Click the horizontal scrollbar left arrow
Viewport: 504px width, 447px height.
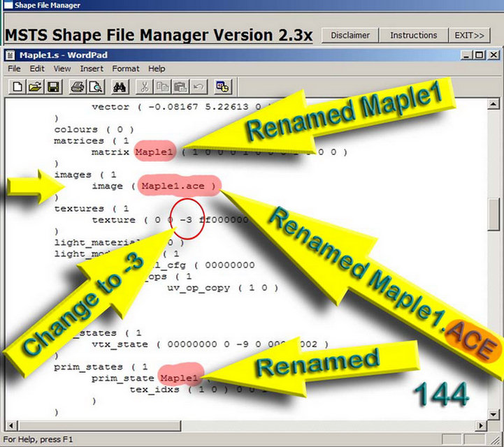[10, 426]
